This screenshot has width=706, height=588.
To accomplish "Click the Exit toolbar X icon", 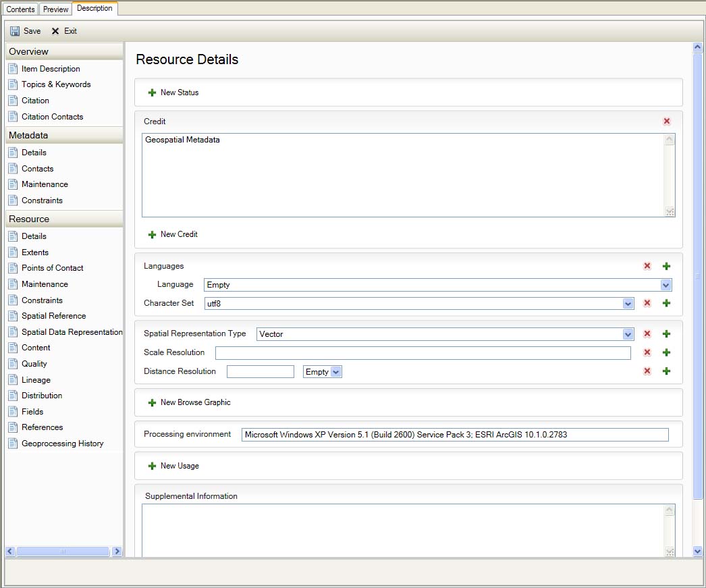I will coord(57,30).
